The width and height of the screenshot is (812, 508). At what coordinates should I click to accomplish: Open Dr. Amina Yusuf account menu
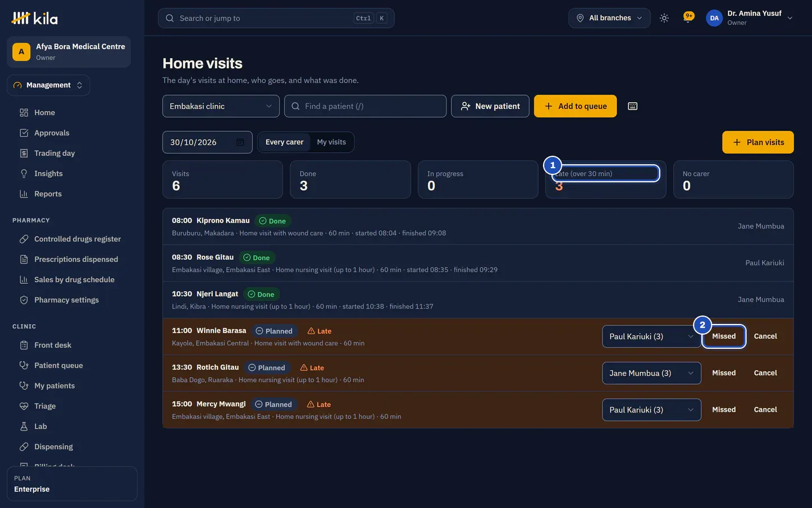click(750, 18)
